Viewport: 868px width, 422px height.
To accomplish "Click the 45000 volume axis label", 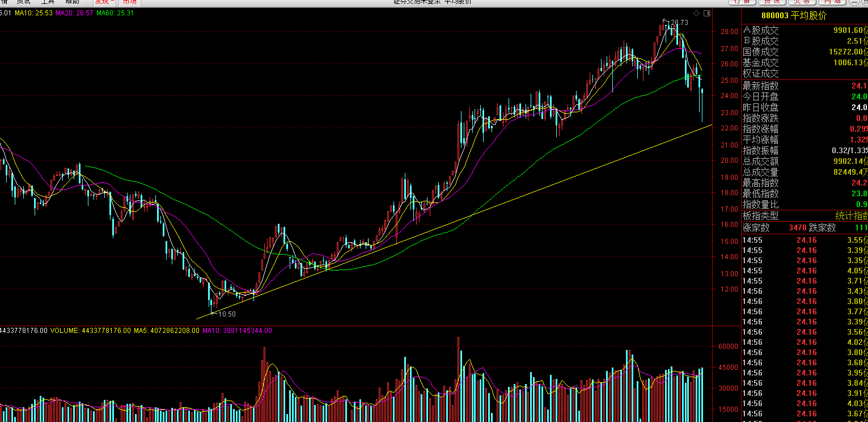I will tap(728, 368).
